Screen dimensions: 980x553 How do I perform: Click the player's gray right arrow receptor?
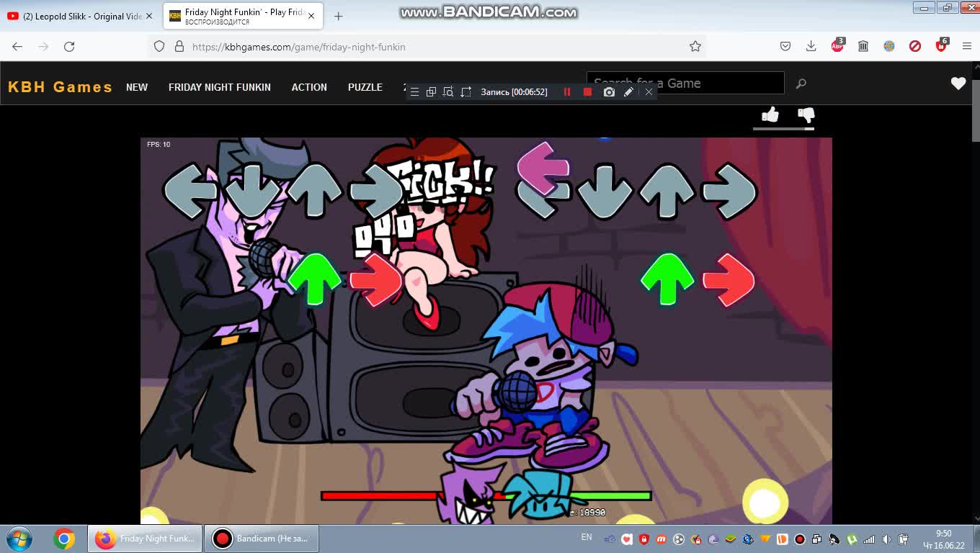729,191
